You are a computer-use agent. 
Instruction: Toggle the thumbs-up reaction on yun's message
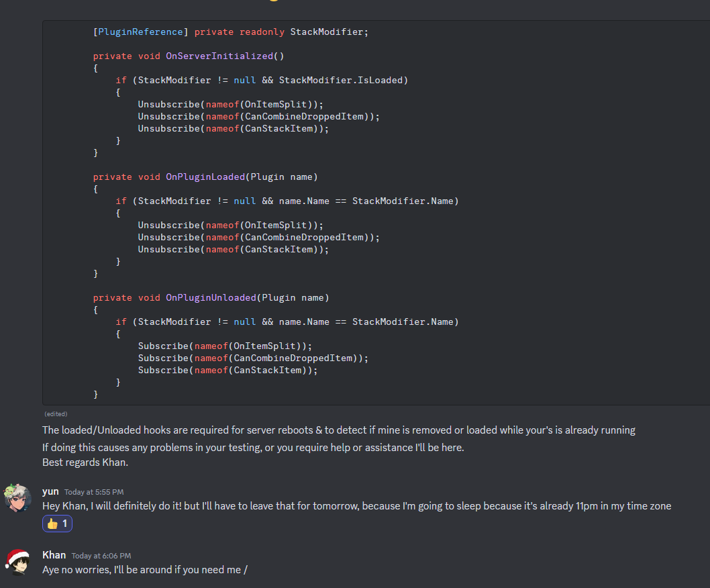[x=57, y=524]
